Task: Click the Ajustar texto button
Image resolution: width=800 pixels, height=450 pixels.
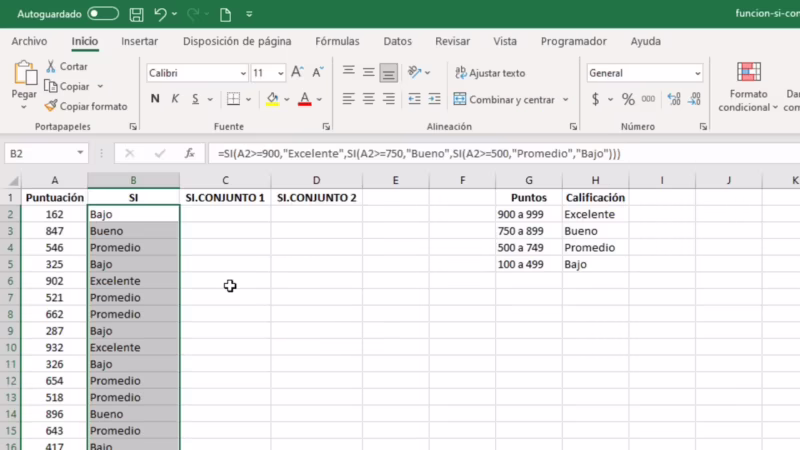Action: coord(490,73)
